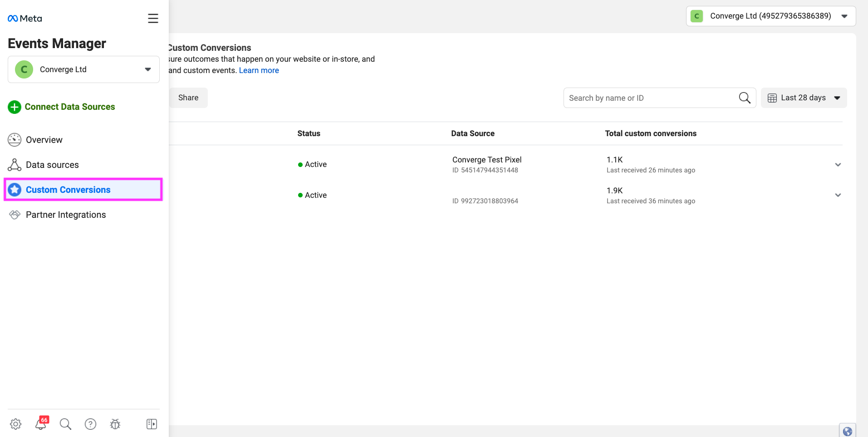Click Last received 36 minutes ago text
This screenshot has width=868, height=437.
[x=651, y=201]
